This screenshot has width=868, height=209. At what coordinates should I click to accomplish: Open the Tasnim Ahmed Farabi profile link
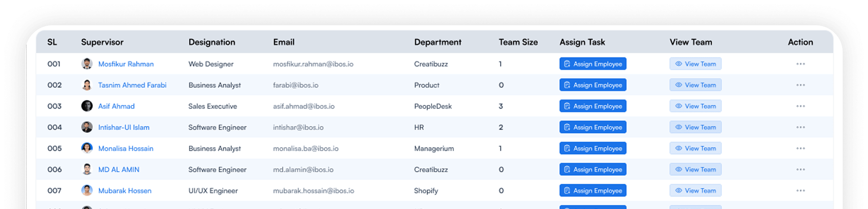132,85
